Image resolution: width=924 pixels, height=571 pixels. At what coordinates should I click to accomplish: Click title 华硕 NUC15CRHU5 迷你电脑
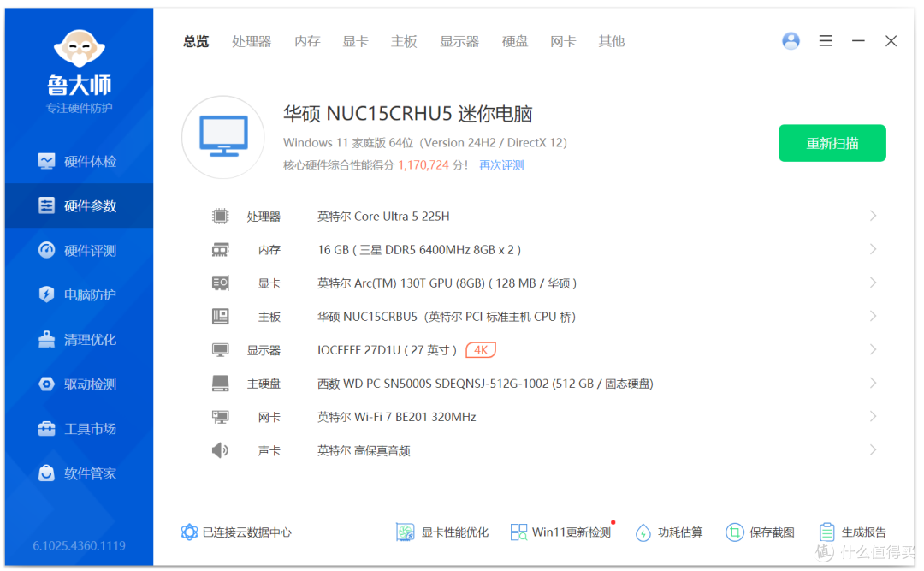coord(408,113)
